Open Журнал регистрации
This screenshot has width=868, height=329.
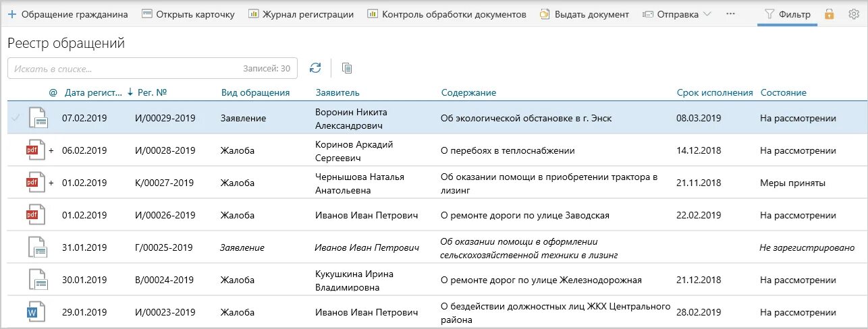[x=301, y=14]
